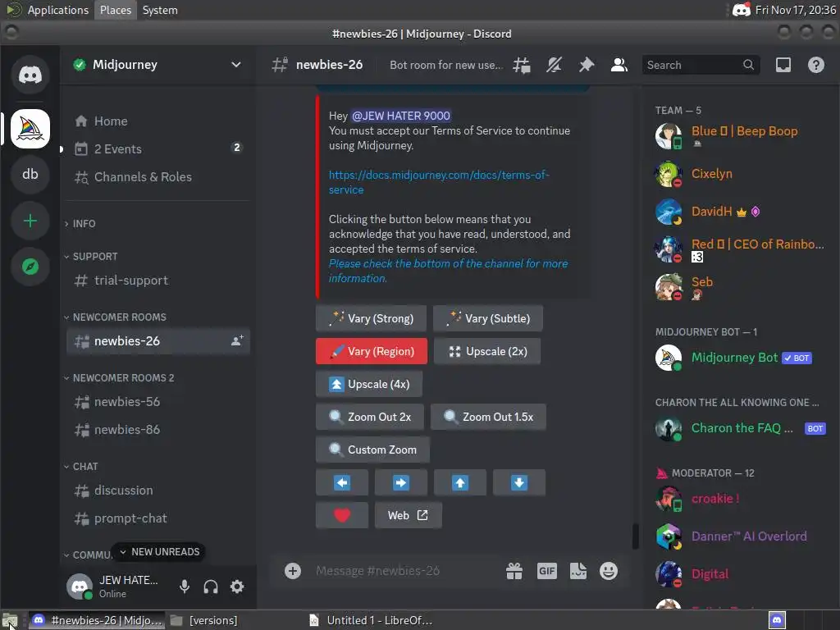Switch to newbies-86 channel

158,430
